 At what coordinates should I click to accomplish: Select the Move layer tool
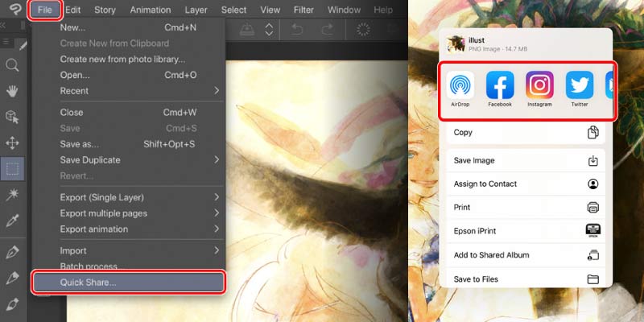coord(12,143)
